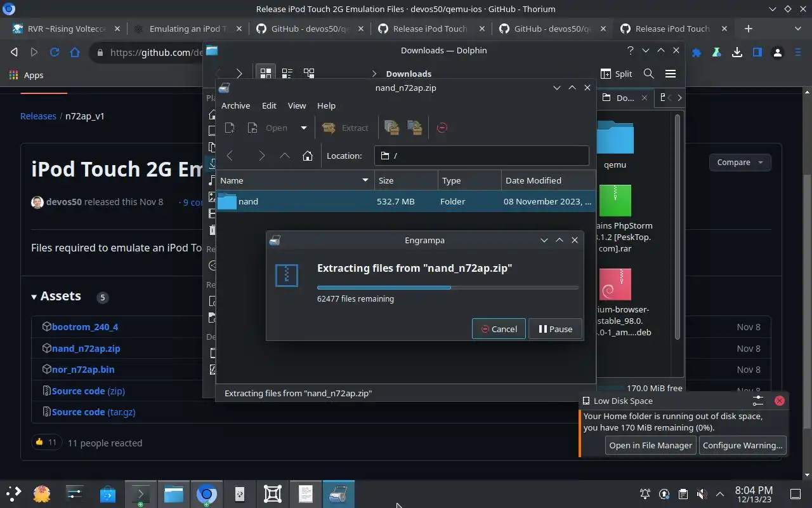Sort archive by Name column header
Image resolution: width=812 pixels, height=508 pixels.
tap(295, 180)
